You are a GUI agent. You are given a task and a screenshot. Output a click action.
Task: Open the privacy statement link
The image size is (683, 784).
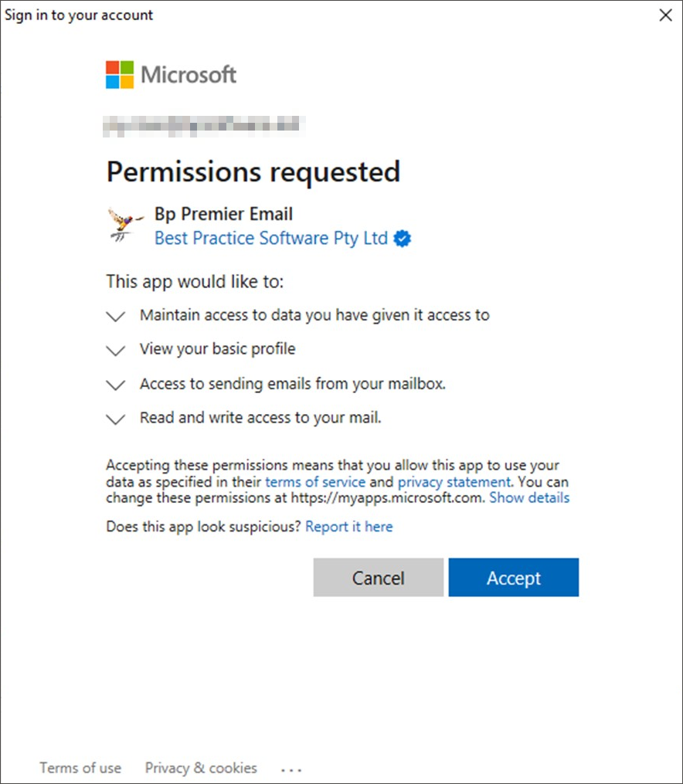tap(454, 482)
